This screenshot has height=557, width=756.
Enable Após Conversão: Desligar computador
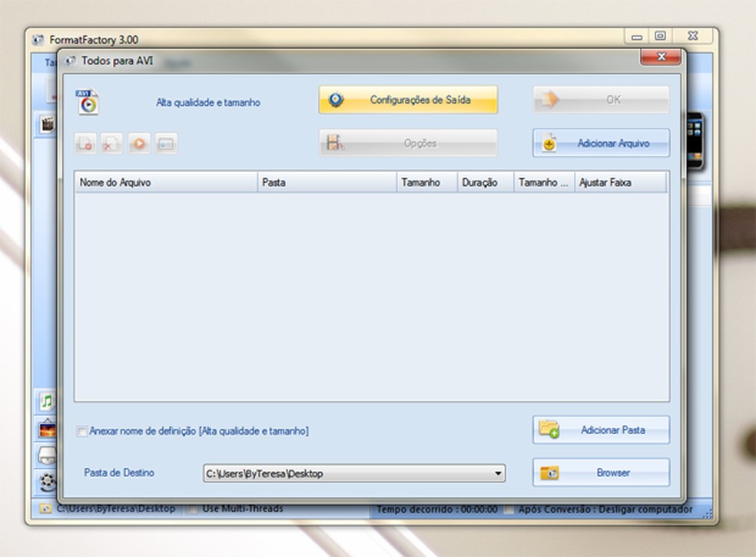click(x=508, y=509)
